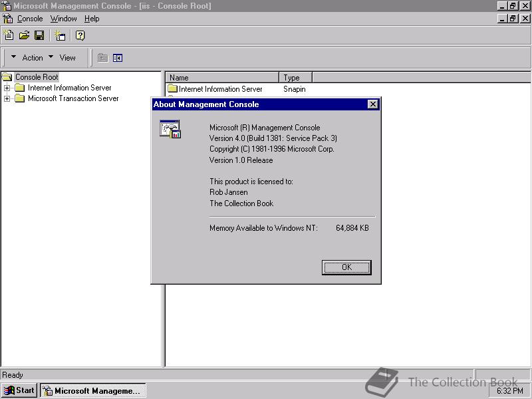Viewport: 532px width, 399px height.
Task: Minimize the inner console child window
Action: coord(503,19)
